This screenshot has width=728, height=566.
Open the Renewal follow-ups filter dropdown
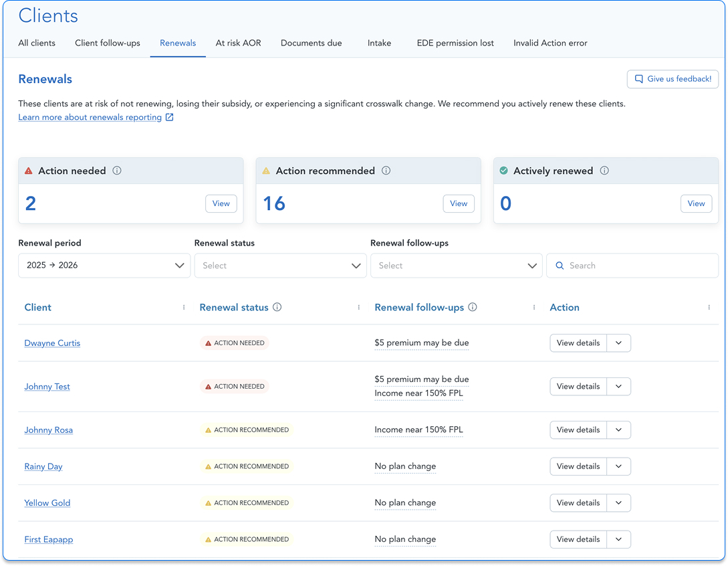point(457,266)
